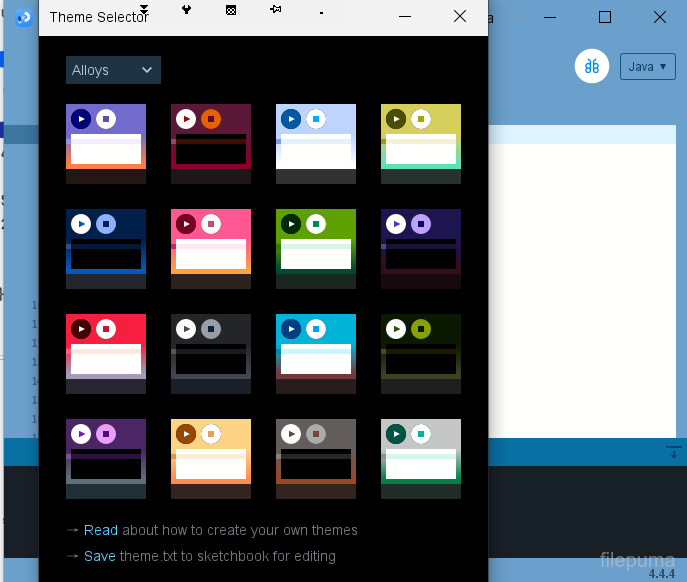Choose the peach orange theme thumbnail

pos(211,459)
